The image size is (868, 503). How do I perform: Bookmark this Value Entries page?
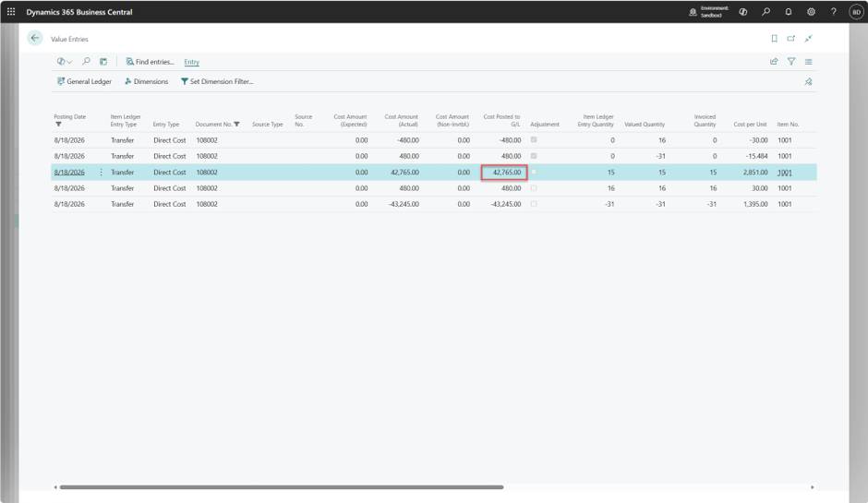click(774, 38)
